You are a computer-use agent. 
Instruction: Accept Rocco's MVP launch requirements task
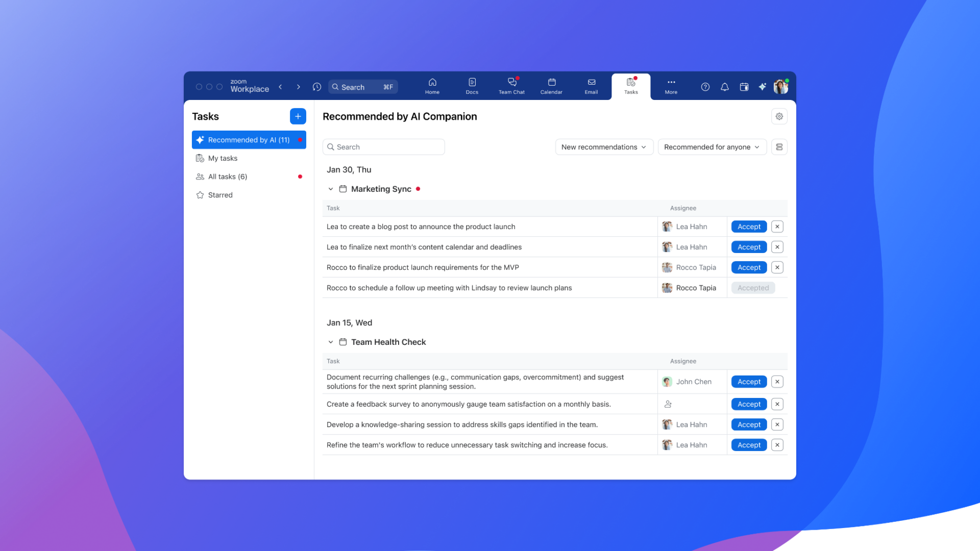pos(749,267)
